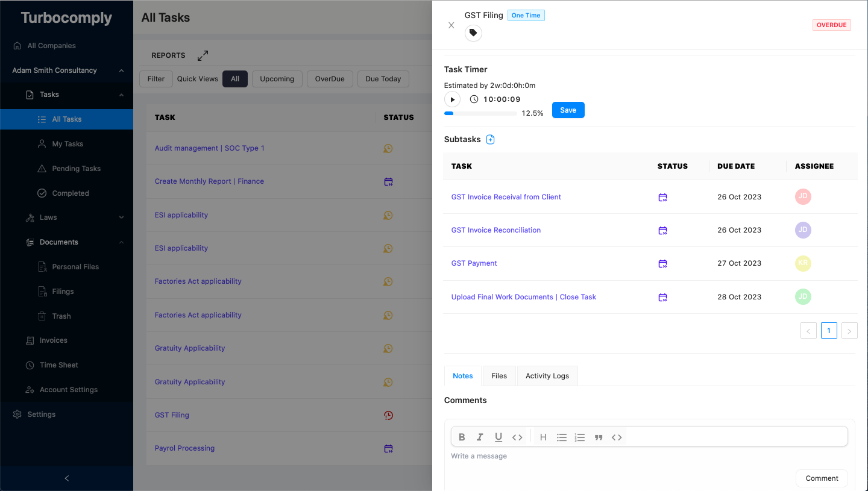The image size is (868, 491).
Task: Start the task timer playback
Action: (452, 99)
